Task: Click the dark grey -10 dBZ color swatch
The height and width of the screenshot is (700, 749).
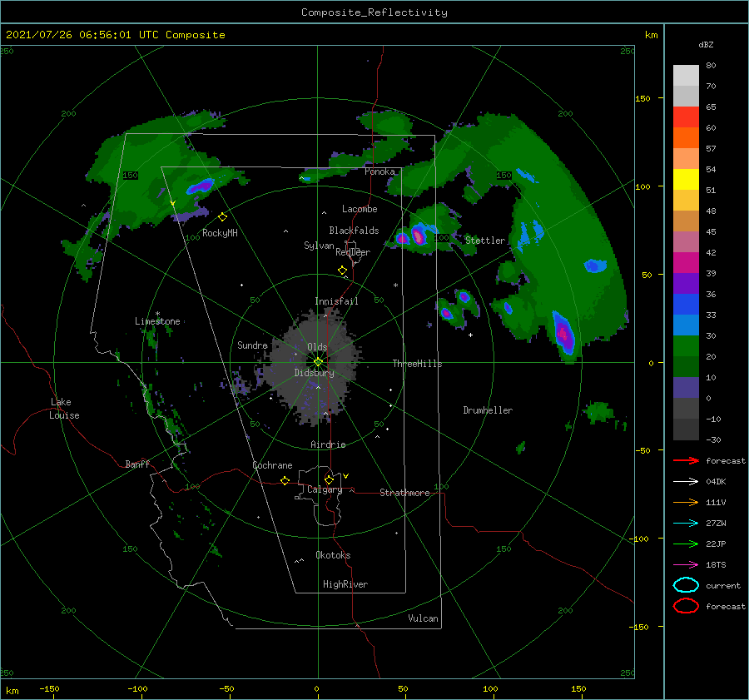Action: coord(686,429)
